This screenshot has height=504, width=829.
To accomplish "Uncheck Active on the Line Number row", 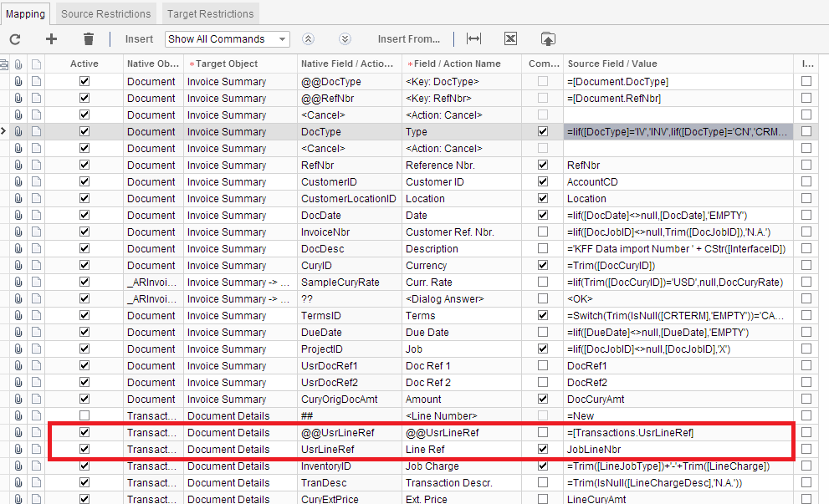I will point(84,415).
